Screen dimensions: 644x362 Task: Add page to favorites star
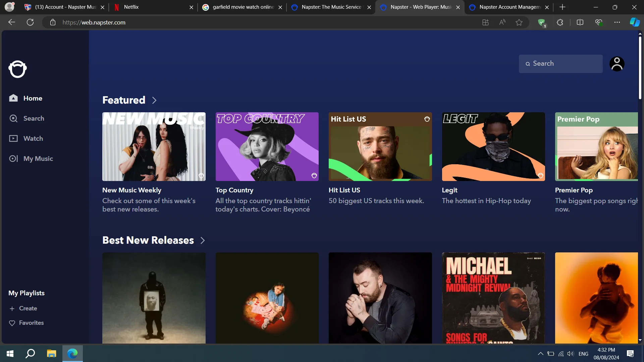(x=519, y=22)
